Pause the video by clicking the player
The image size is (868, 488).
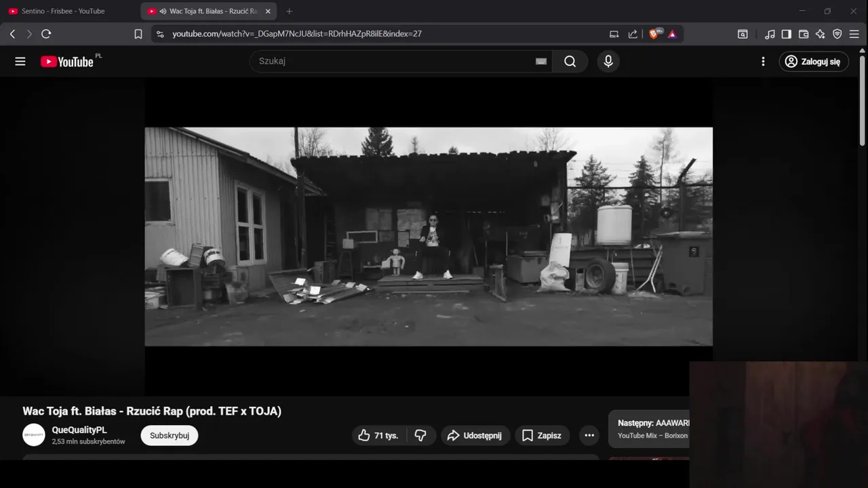429,237
